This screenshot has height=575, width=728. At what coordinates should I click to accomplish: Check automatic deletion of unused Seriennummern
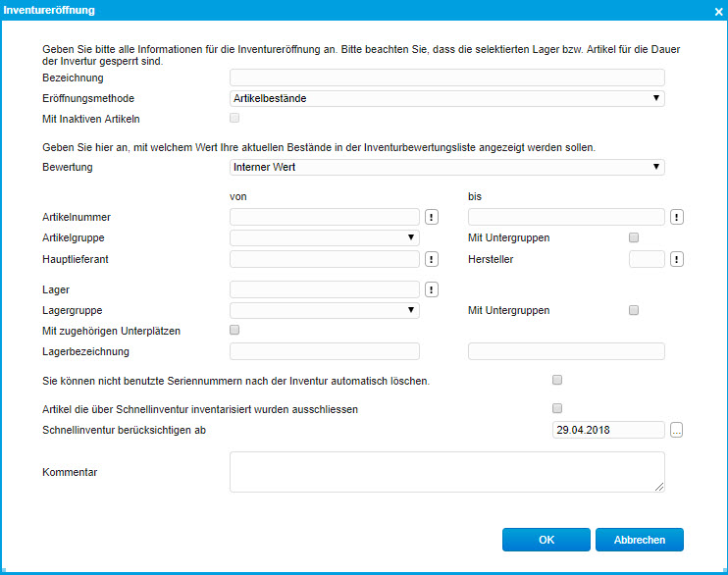click(557, 380)
